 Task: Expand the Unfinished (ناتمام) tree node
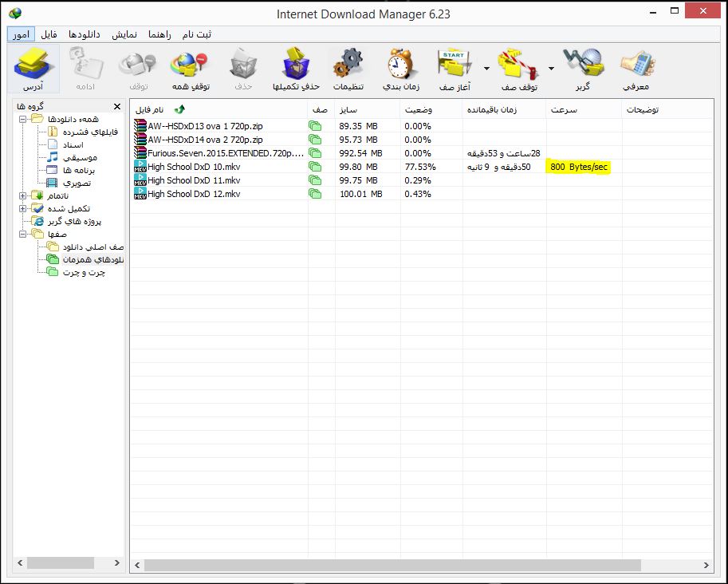pyautogui.click(x=22, y=196)
